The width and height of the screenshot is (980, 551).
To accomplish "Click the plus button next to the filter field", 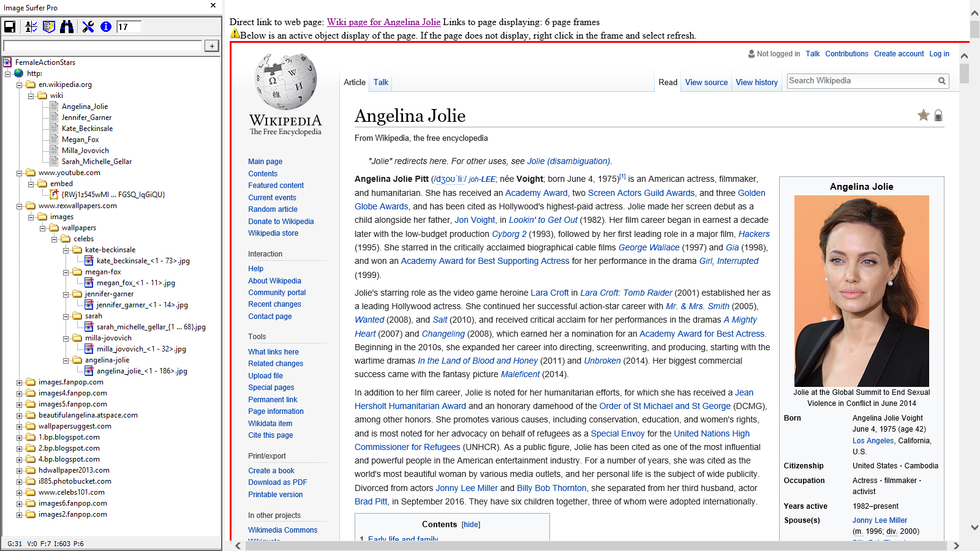I will point(212,46).
